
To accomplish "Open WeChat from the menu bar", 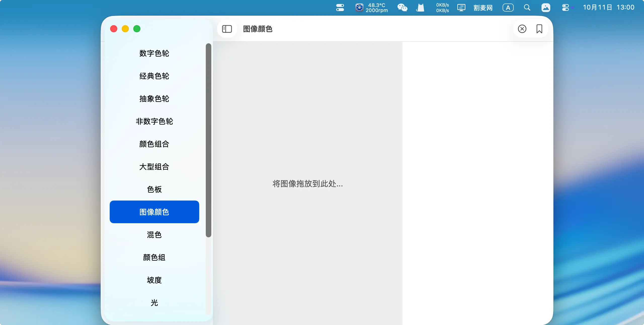I will (402, 8).
